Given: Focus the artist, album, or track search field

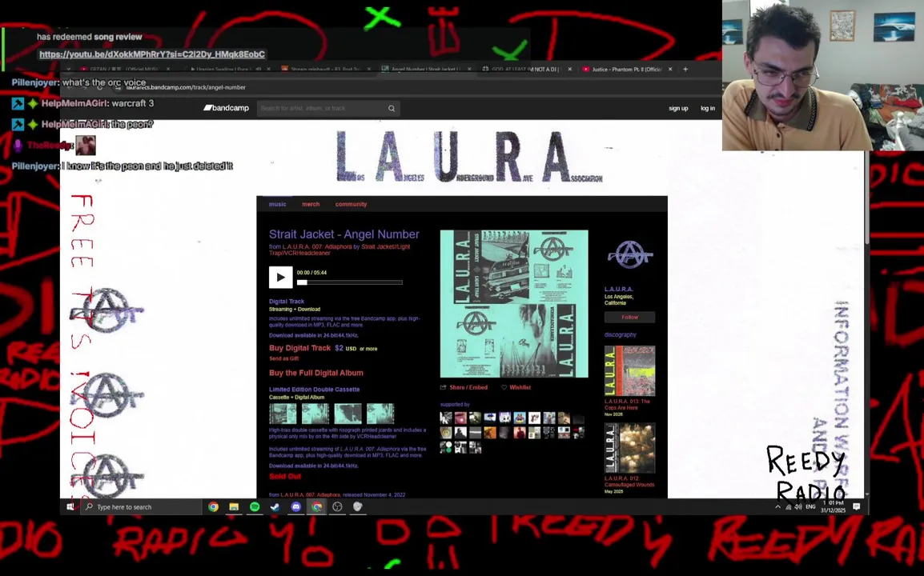Looking at the screenshot, I should click(x=323, y=108).
